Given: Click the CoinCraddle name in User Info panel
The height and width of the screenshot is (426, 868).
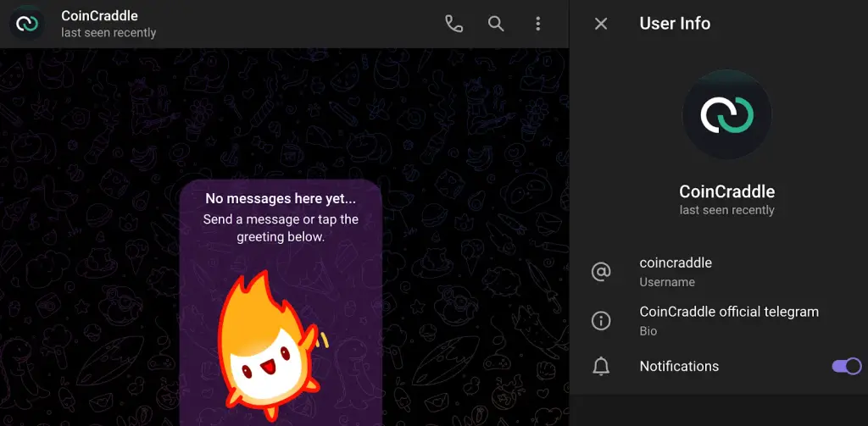Looking at the screenshot, I should click(x=726, y=191).
